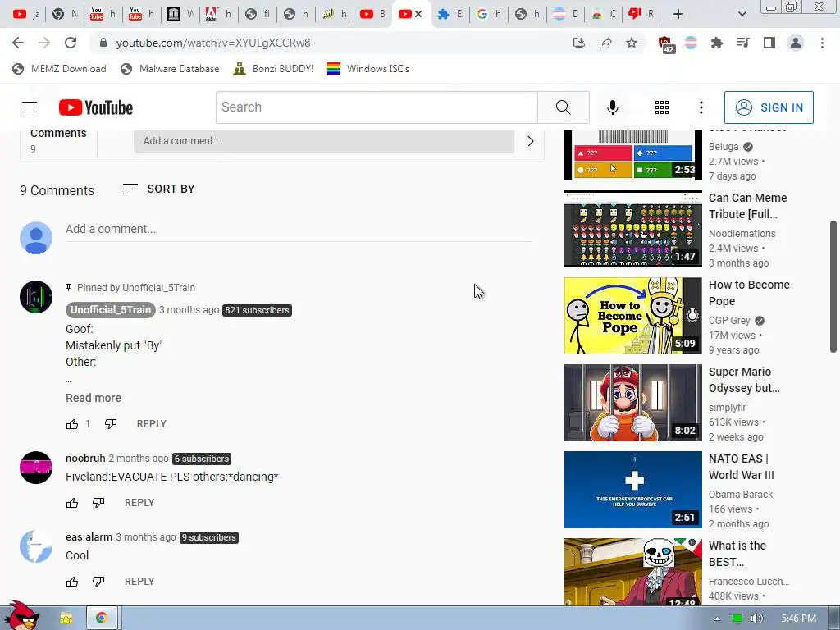This screenshot has height=630, width=840.
Task: Click the install/download icon in address bar
Action: (x=578, y=43)
